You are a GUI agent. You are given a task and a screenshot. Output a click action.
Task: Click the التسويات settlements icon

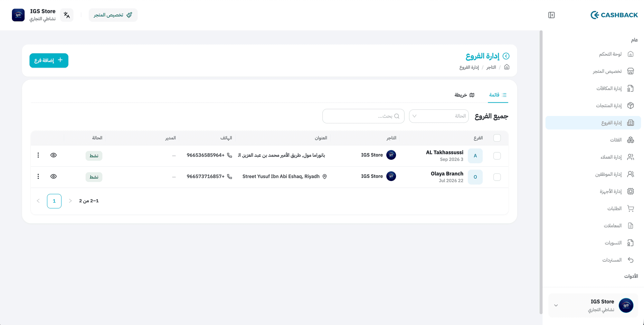[630, 243]
